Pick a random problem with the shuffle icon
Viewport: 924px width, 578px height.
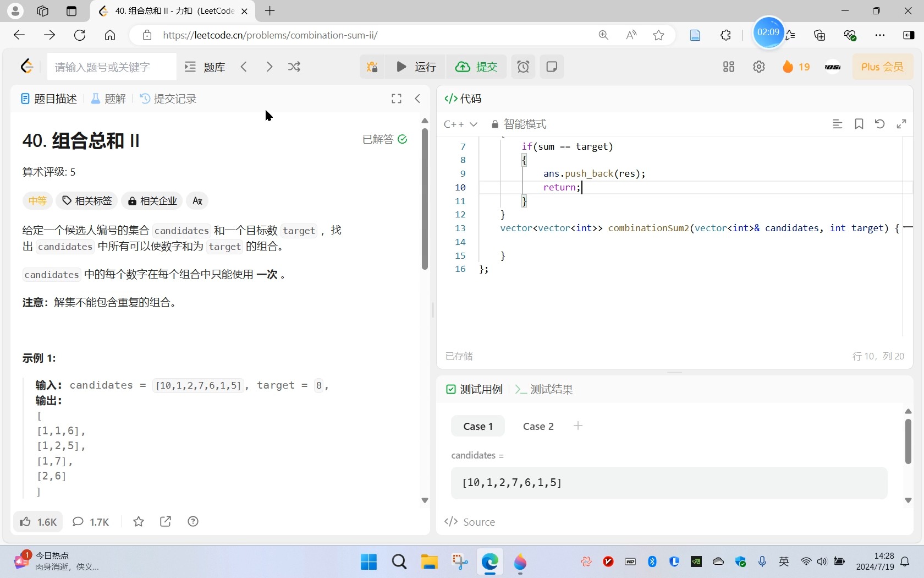click(294, 67)
